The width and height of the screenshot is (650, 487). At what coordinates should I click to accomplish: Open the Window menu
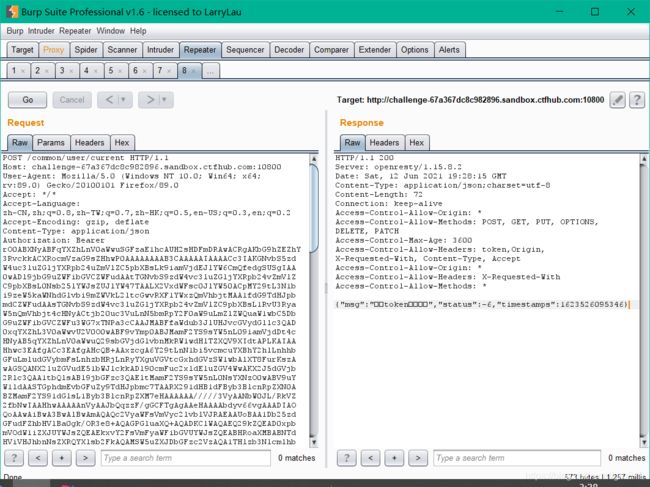111,31
